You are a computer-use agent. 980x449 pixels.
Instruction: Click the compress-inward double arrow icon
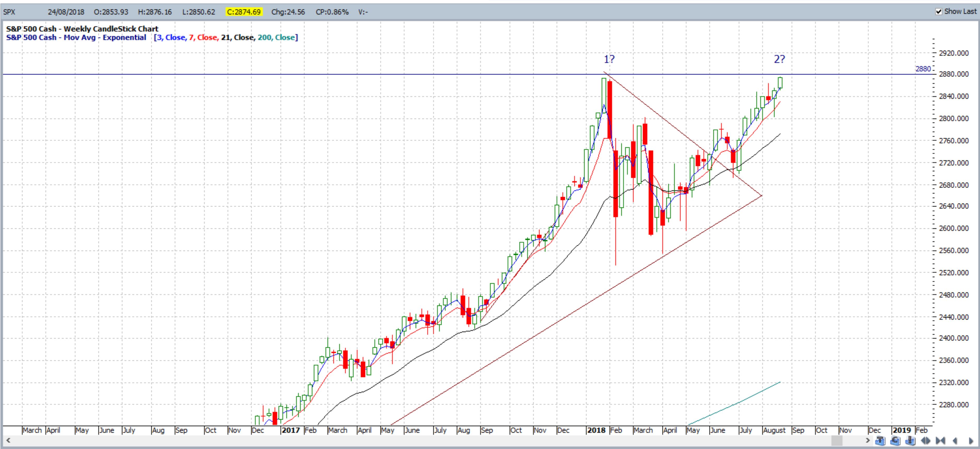(940, 441)
